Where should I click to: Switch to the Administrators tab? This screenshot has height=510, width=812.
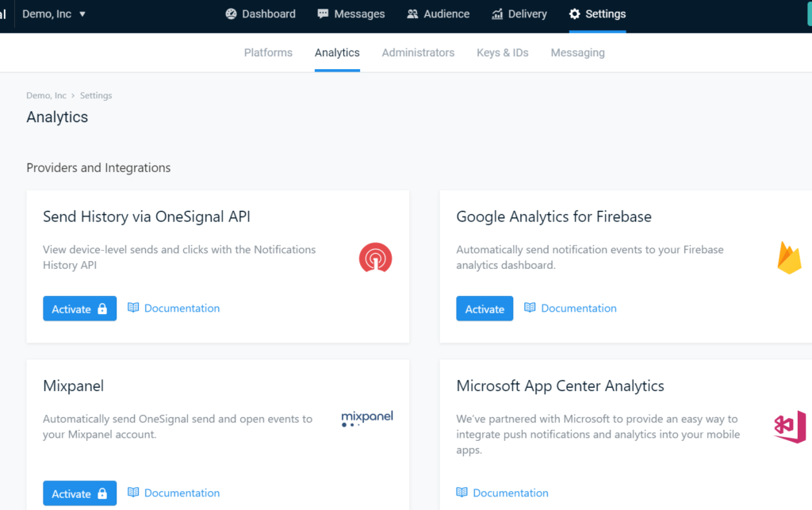(x=418, y=53)
